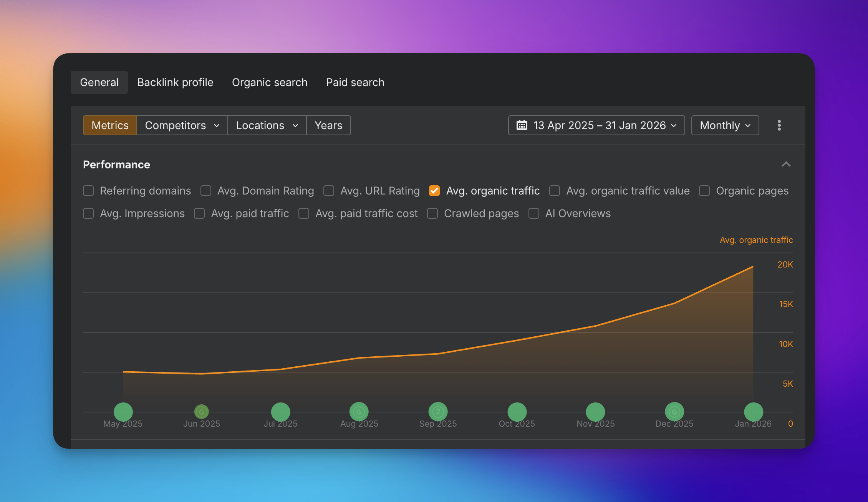Click the Google update marker at Jun 2025

click(202, 412)
